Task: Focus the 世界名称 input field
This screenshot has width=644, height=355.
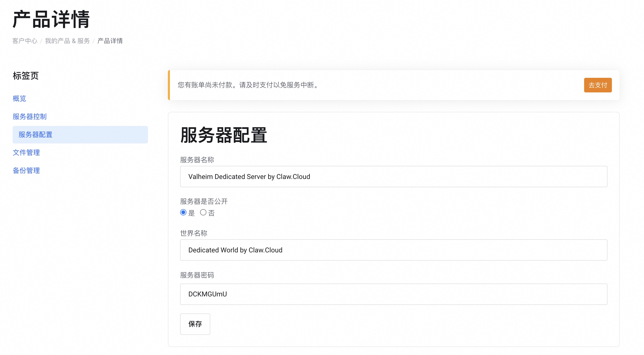Action: [394, 250]
